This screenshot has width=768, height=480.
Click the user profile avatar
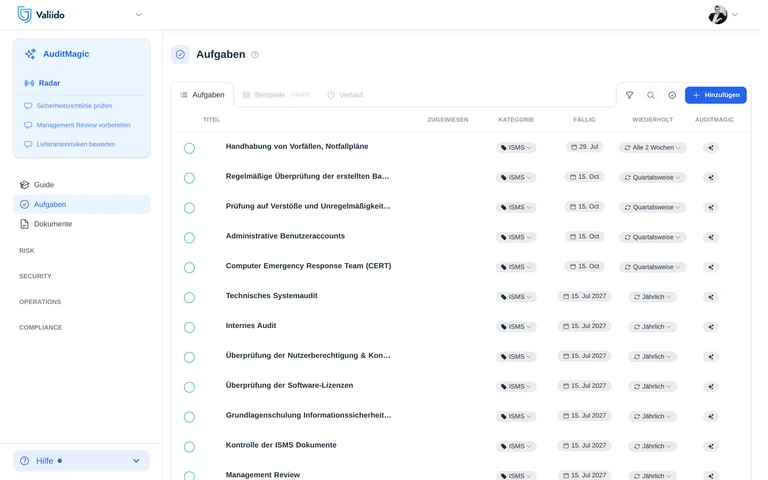click(x=718, y=15)
